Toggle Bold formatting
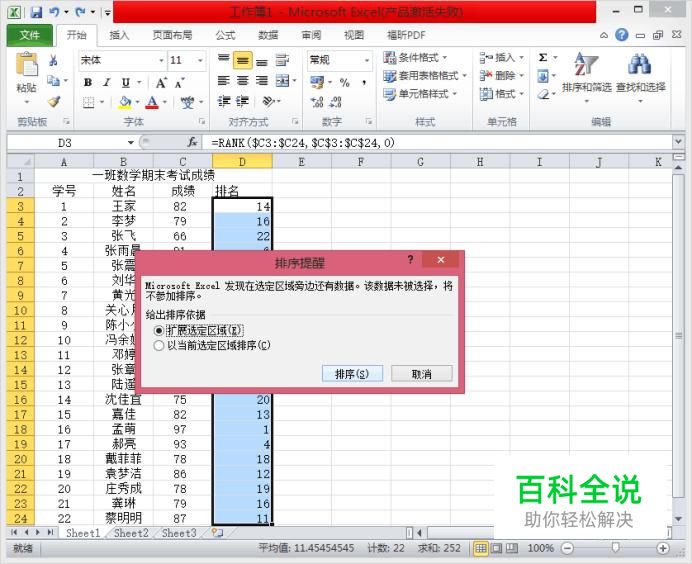 pyautogui.click(x=88, y=82)
